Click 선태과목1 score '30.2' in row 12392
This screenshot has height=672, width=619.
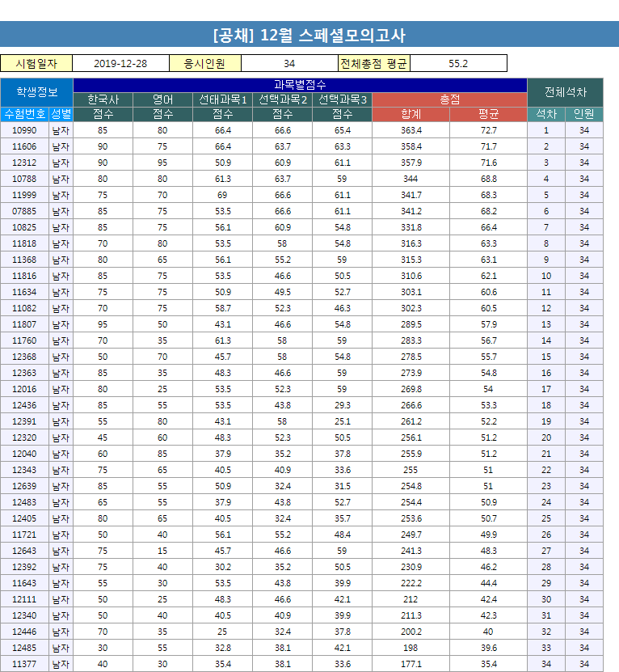pos(222,567)
